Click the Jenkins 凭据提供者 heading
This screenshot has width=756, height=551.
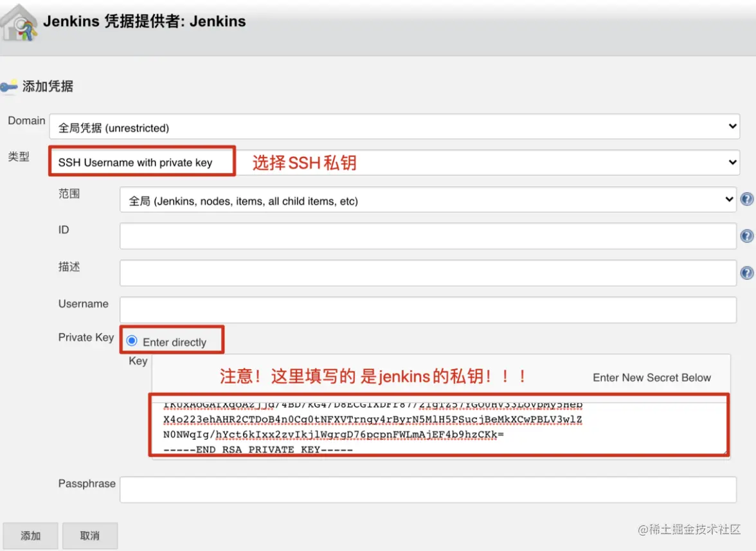coord(145,21)
